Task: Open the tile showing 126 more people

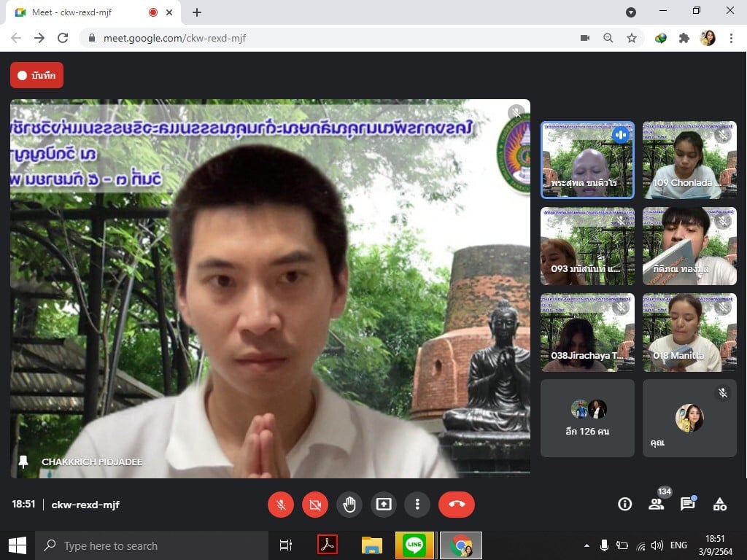Action: (x=587, y=418)
